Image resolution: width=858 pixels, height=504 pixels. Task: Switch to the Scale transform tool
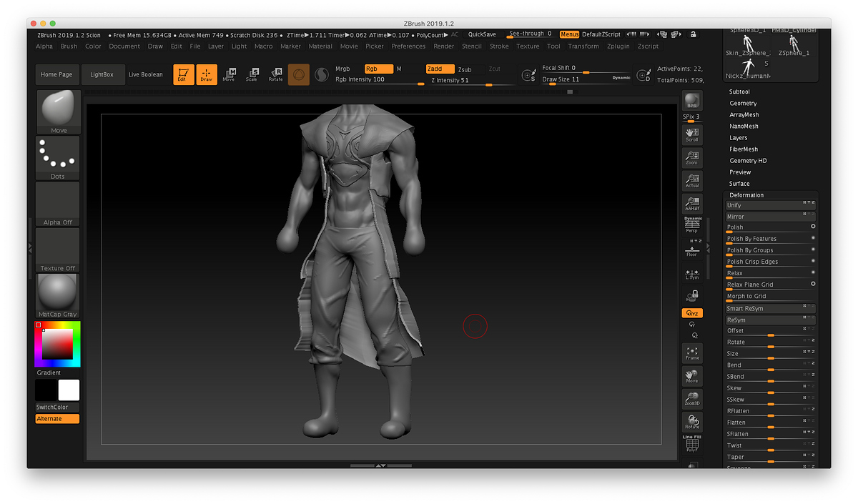pos(252,74)
